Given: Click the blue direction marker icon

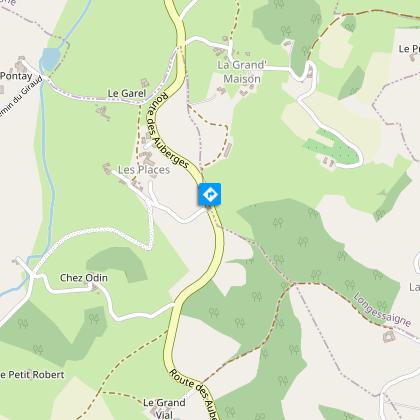Looking at the screenshot, I should (x=210, y=194).
